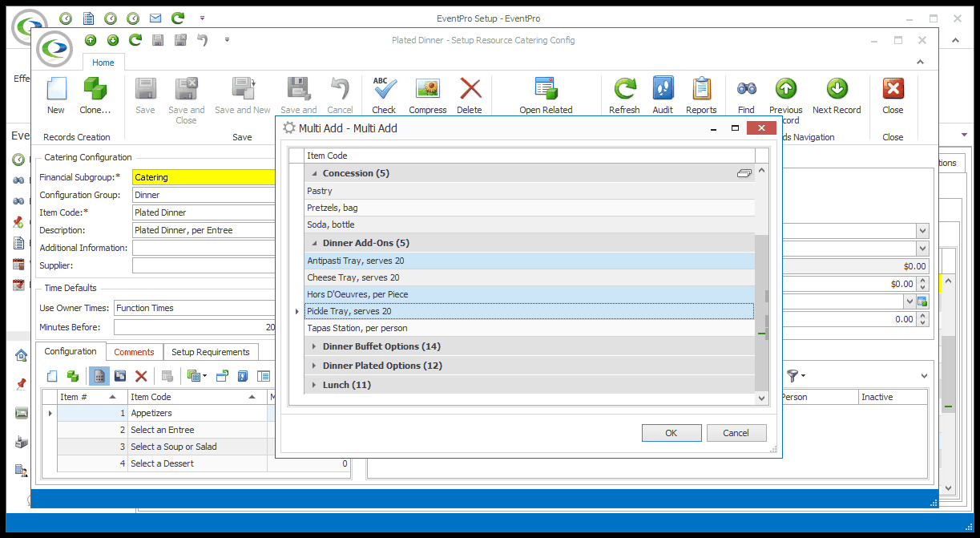Click quick access up-arrow previous record icon

tap(91, 40)
